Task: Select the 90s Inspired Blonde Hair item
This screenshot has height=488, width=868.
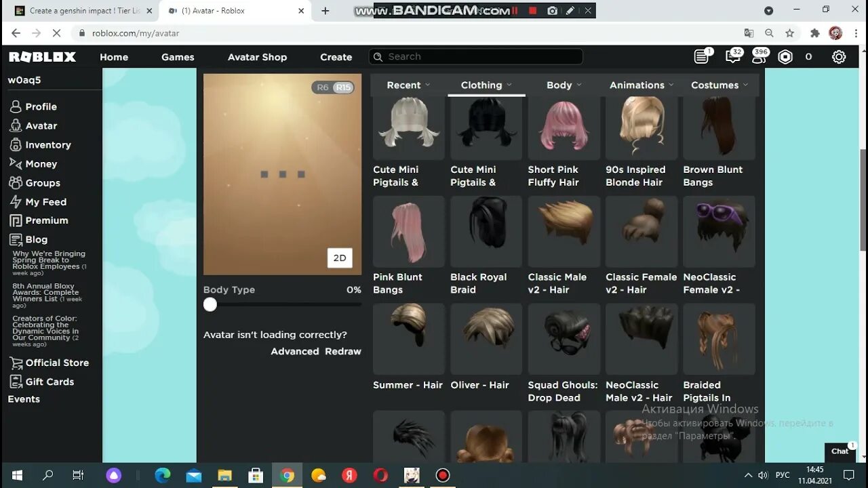Action: (x=642, y=143)
